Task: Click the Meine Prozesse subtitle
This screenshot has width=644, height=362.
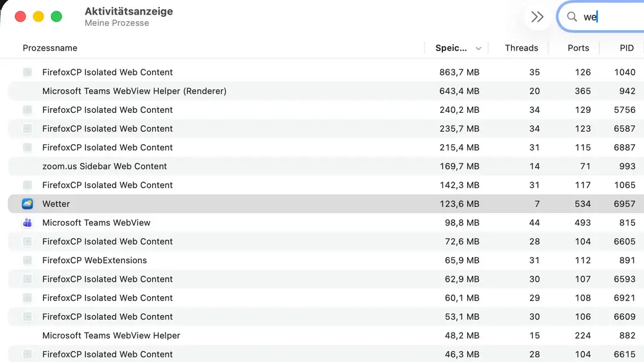Action: coord(116,23)
